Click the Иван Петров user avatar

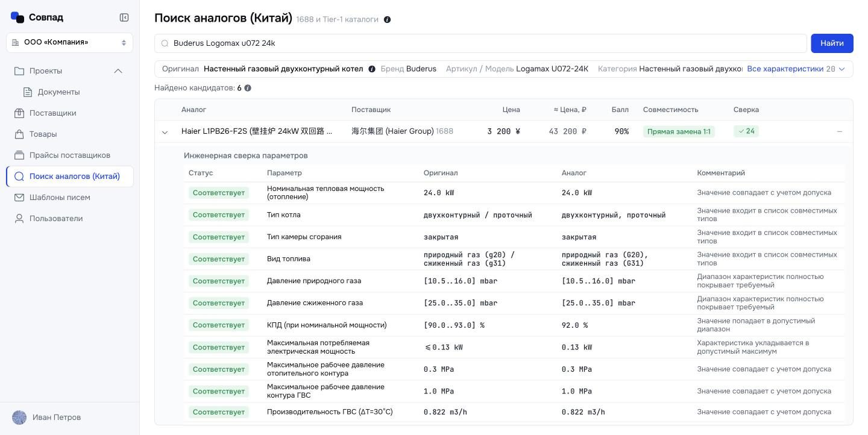pyautogui.click(x=19, y=418)
